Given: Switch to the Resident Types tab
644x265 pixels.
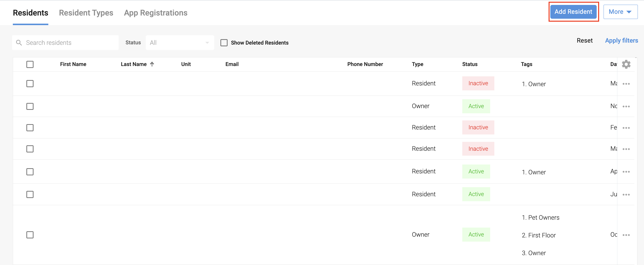Looking at the screenshot, I should point(86,13).
